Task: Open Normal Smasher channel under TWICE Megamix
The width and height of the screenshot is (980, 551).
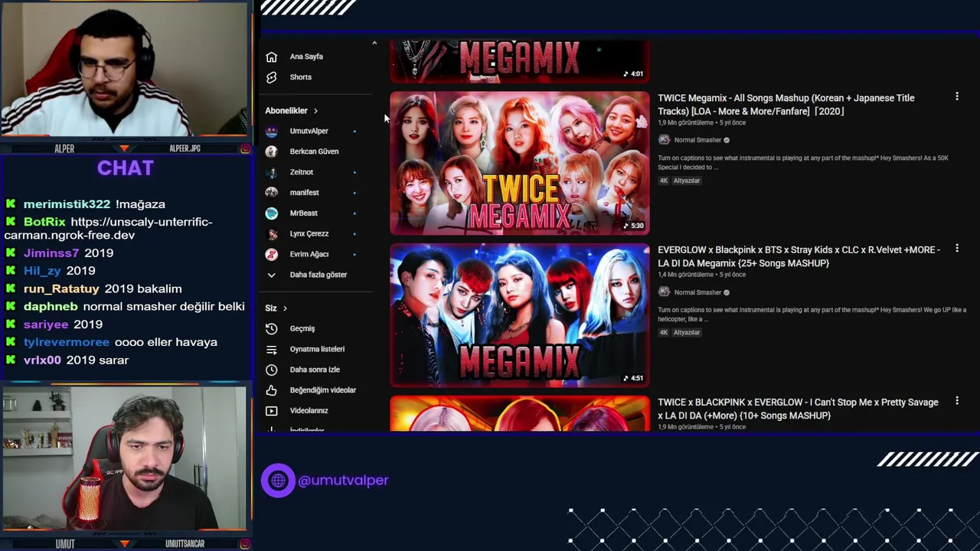Action: click(697, 140)
